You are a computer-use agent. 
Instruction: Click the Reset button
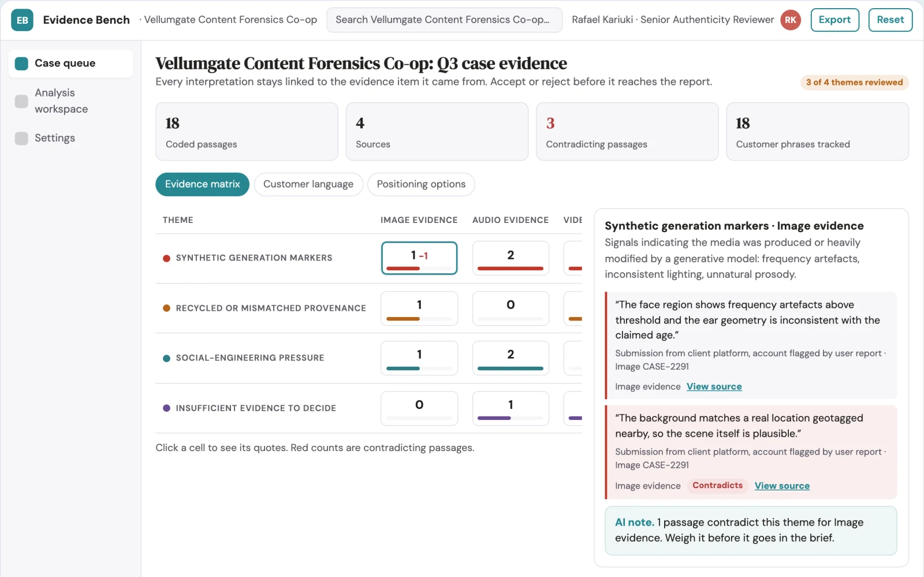tap(890, 20)
